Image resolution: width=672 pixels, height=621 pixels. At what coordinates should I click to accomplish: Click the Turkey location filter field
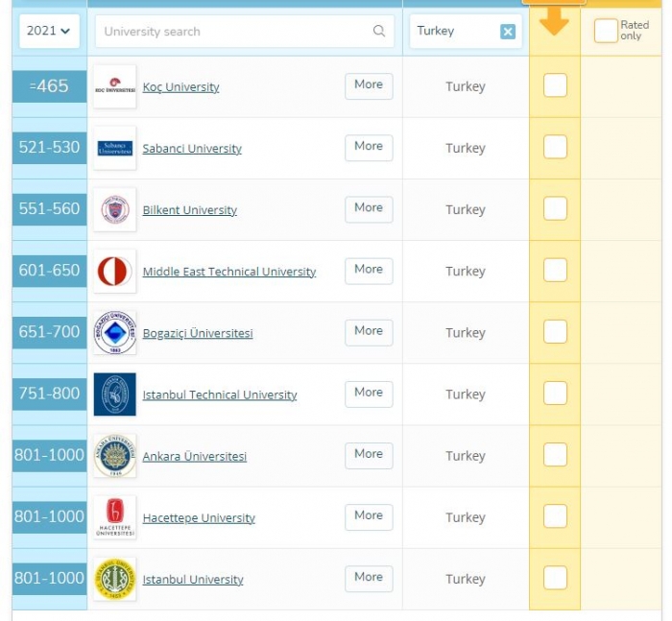(x=466, y=32)
